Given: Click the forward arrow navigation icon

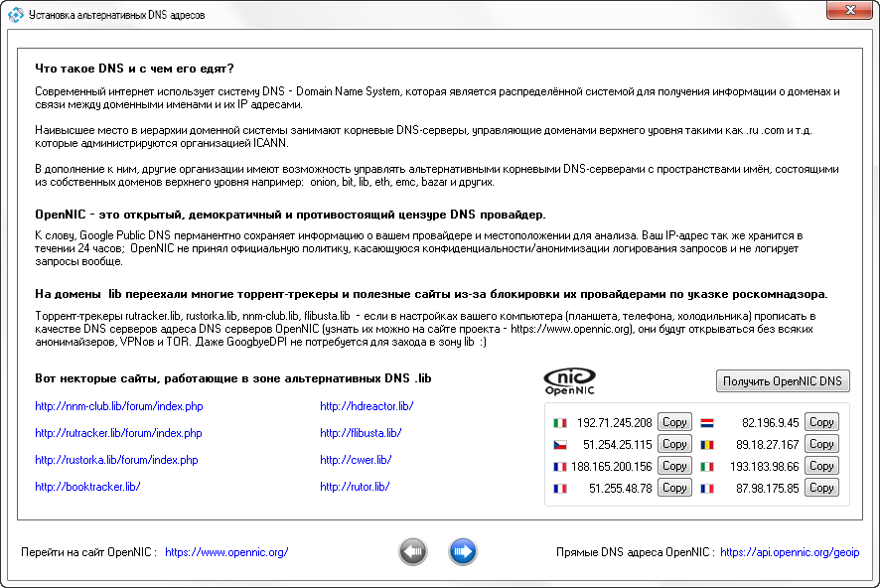Looking at the screenshot, I should 462,551.
